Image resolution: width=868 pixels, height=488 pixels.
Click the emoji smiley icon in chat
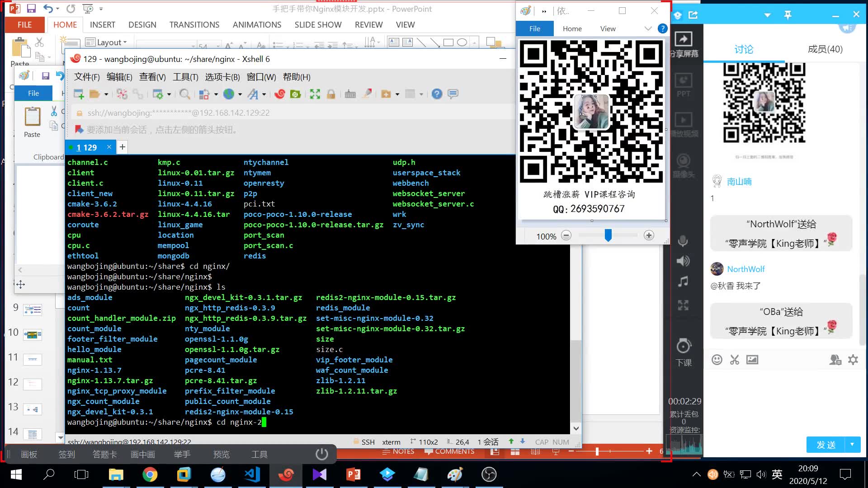click(x=717, y=360)
